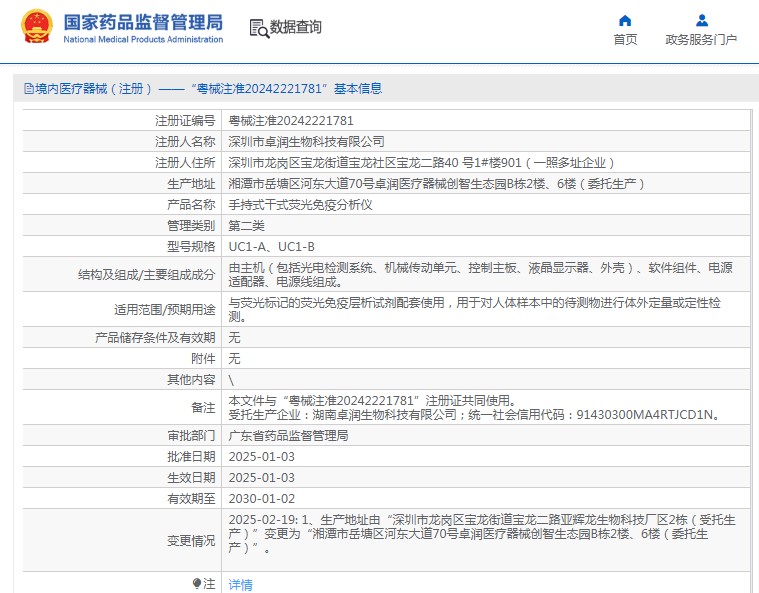Click the bullet icon beside 注
Image resolution: width=759 pixels, height=593 pixels.
click(x=197, y=583)
